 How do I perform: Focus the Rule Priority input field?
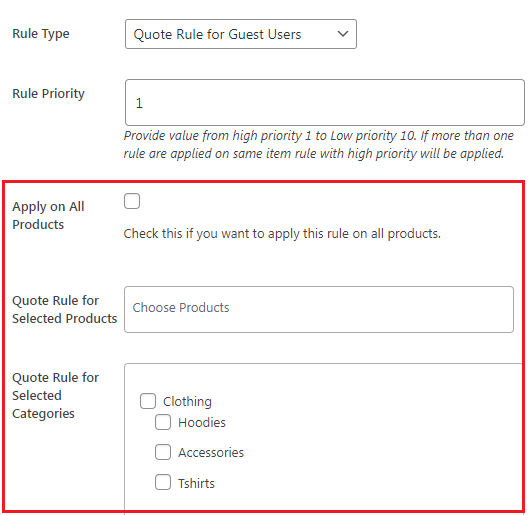pyautogui.click(x=324, y=103)
